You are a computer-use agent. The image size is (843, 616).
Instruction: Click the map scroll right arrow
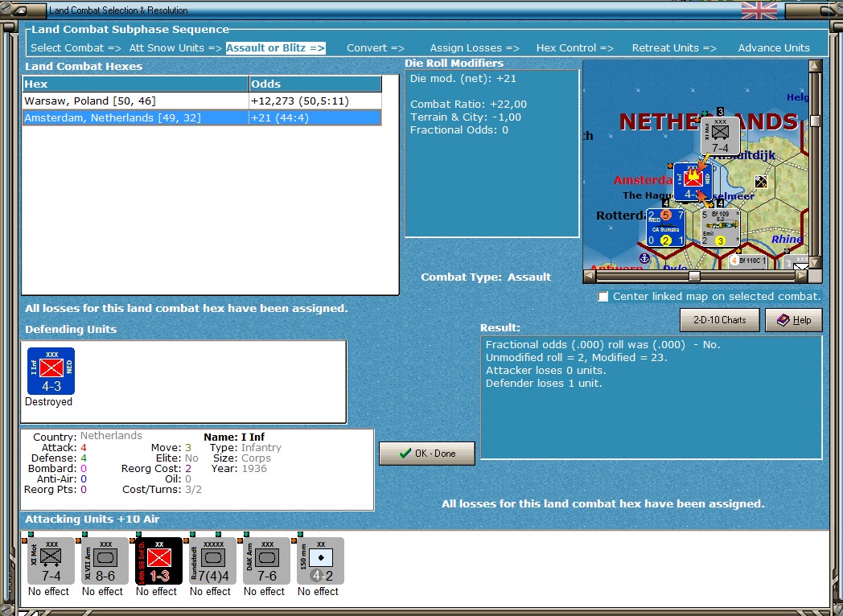(801, 277)
